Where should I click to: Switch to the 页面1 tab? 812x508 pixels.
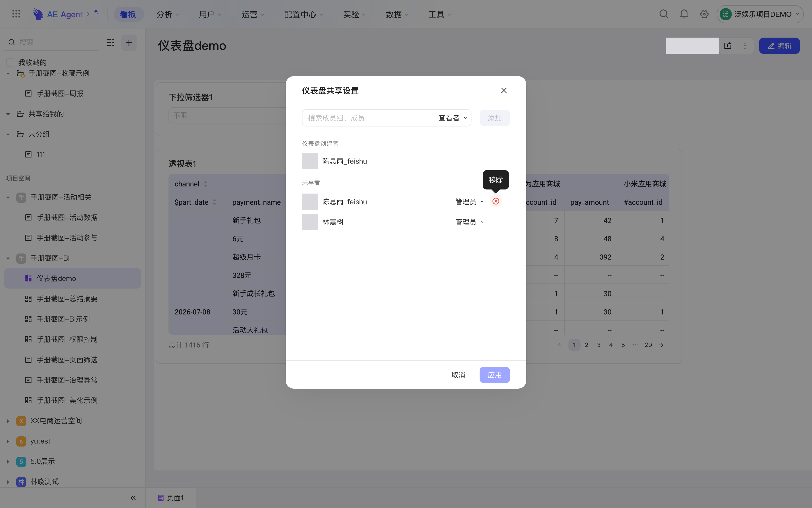tap(171, 498)
